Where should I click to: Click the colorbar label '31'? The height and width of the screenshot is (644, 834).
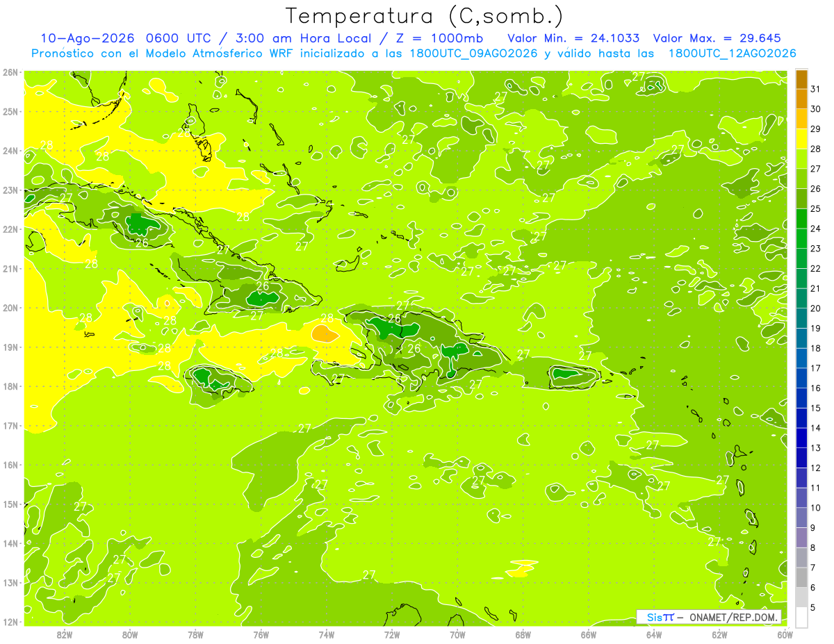[816, 89]
